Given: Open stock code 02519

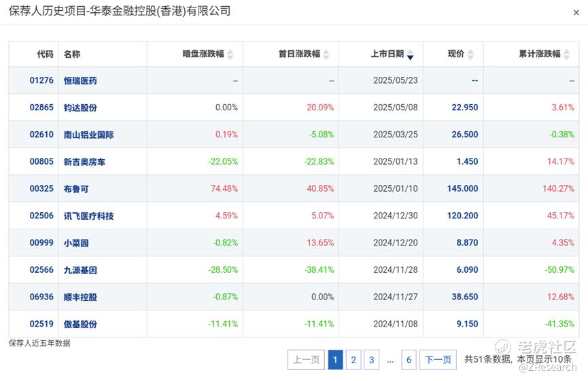Looking at the screenshot, I should pyautogui.click(x=41, y=324).
